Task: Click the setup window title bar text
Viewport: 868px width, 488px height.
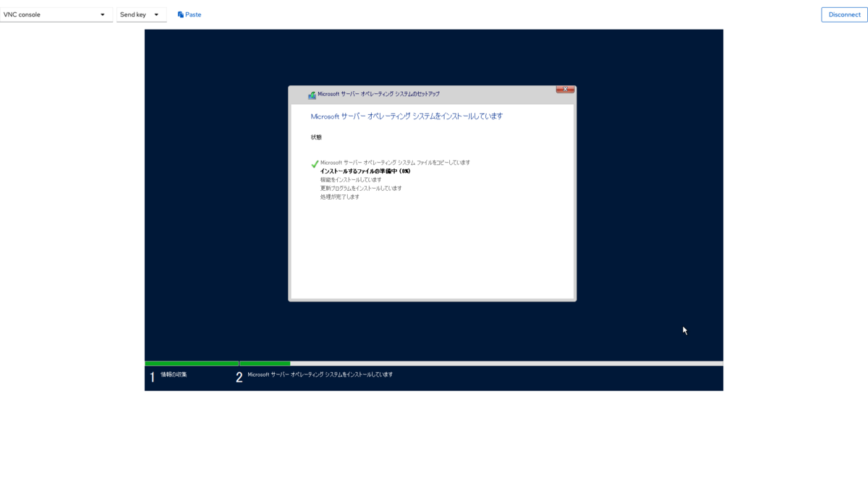Action: (378, 94)
